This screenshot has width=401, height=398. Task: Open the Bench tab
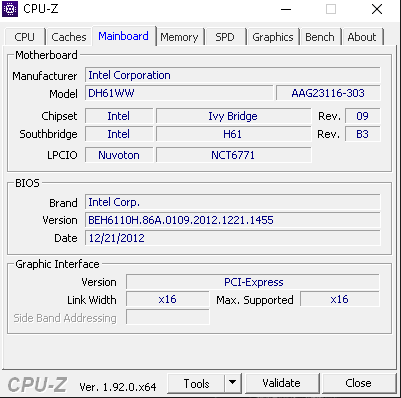click(320, 37)
